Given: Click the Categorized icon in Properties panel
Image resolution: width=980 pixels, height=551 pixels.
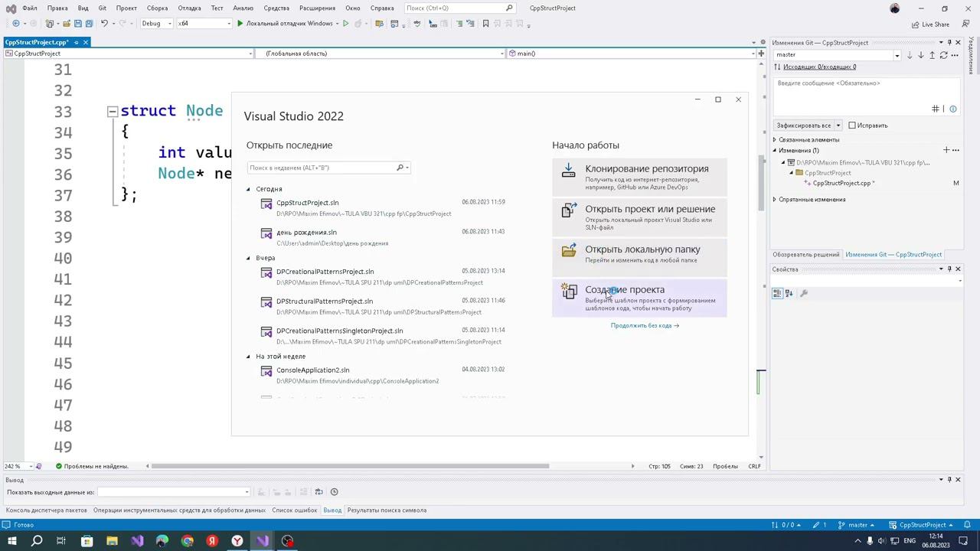Looking at the screenshot, I should tap(777, 293).
